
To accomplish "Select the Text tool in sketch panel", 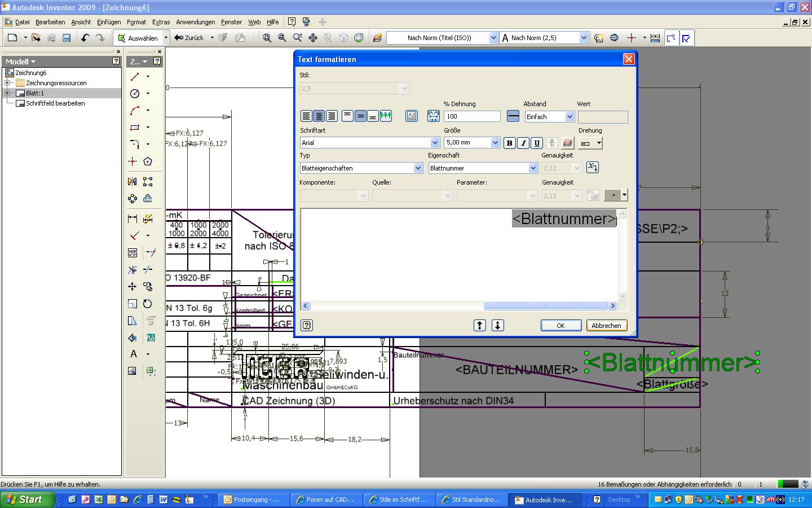I will pyautogui.click(x=134, y=354).
